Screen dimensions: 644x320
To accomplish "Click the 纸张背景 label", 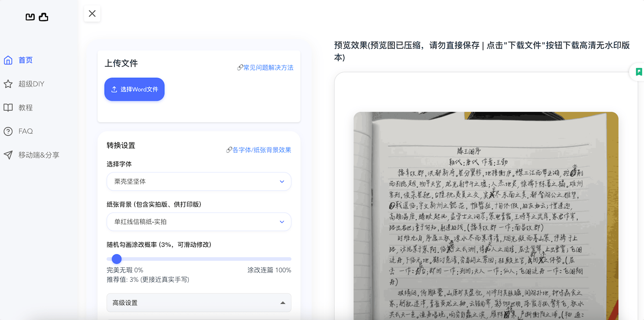I will (154, 204).
